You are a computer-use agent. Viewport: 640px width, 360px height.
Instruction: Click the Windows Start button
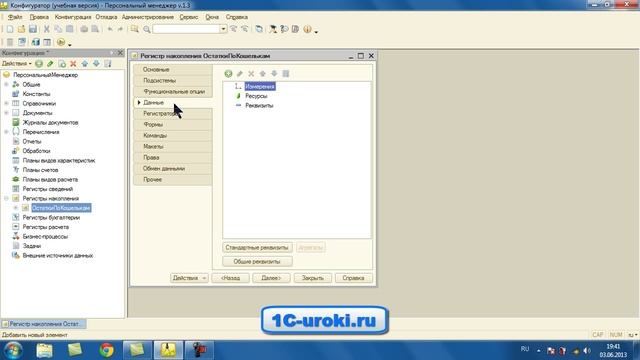pyautogui.click(x=13, y=350)
